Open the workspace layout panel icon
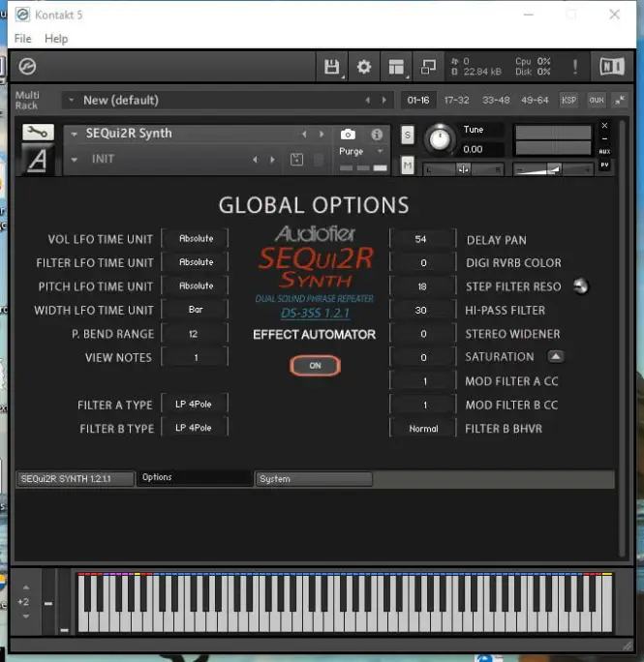This screenshot has height=662, width=644. (396, 67)
